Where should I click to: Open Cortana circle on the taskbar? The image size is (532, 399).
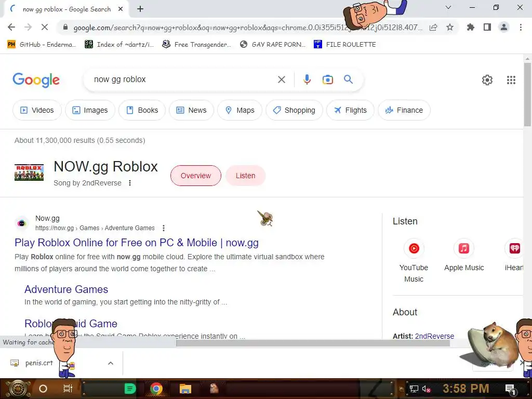pos(43,389)
